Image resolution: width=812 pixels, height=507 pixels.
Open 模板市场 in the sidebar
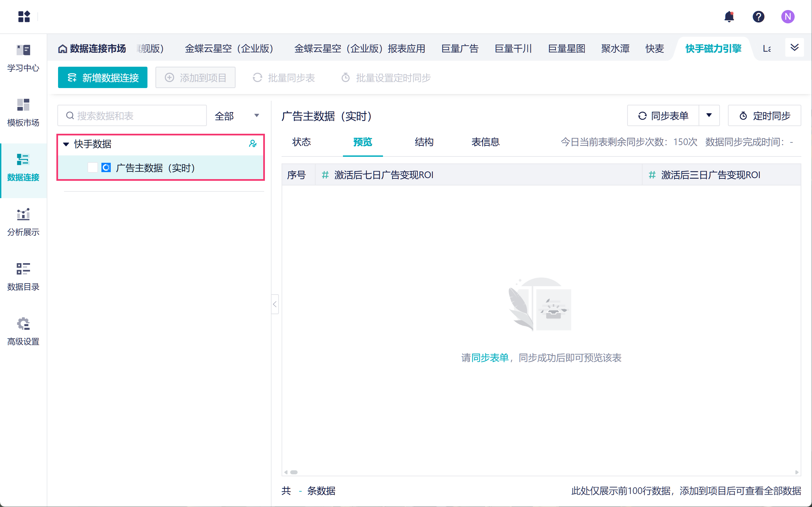[x=23, y=113]
